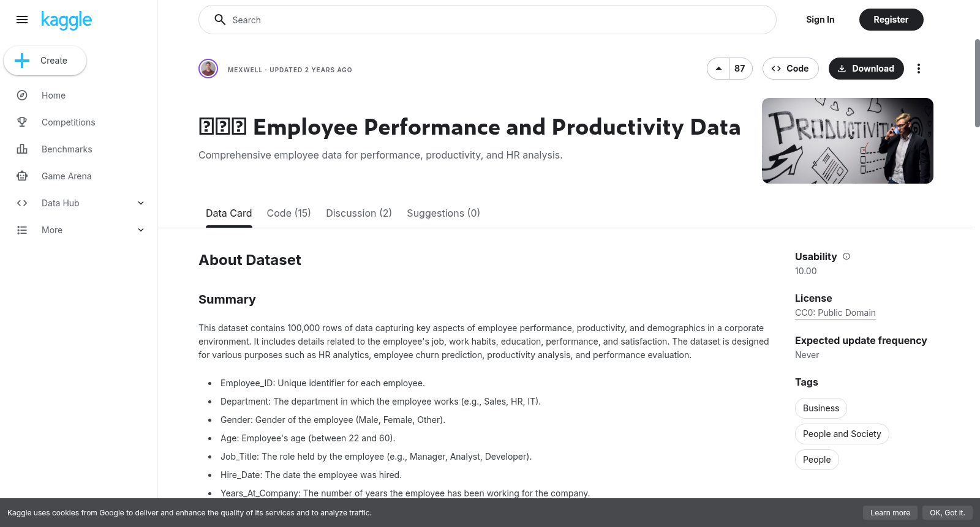Viewport: 980px width, 527px height.
Task: Go to Competitions via the trophy icon
Action: (22, 122)
